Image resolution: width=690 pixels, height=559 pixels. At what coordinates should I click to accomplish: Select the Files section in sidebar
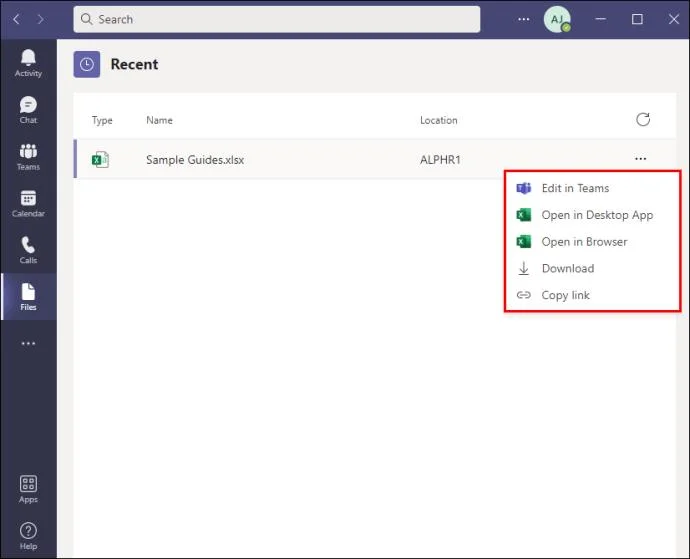pos(28,297)
